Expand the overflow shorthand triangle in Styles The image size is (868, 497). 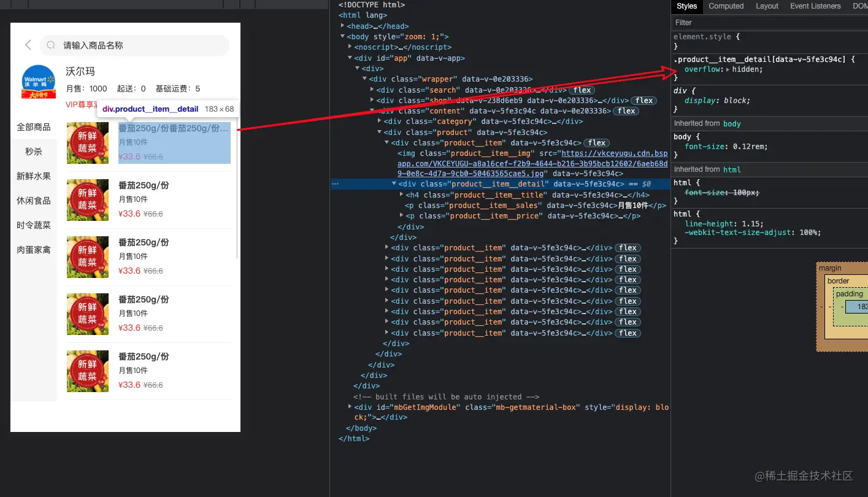728,69
